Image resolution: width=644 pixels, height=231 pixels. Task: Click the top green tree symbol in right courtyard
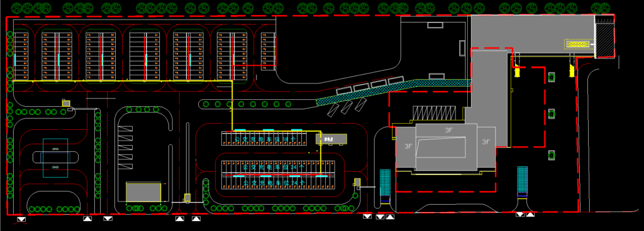point(552,77)
